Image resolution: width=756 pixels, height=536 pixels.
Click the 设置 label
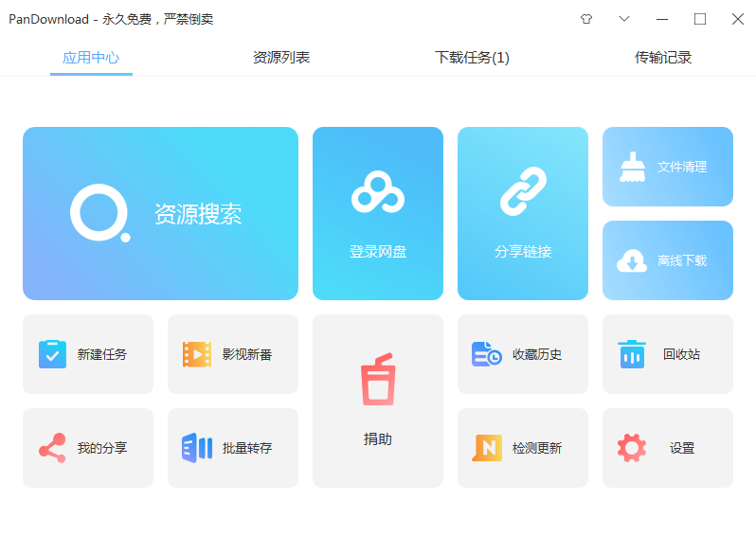point(682,448)
